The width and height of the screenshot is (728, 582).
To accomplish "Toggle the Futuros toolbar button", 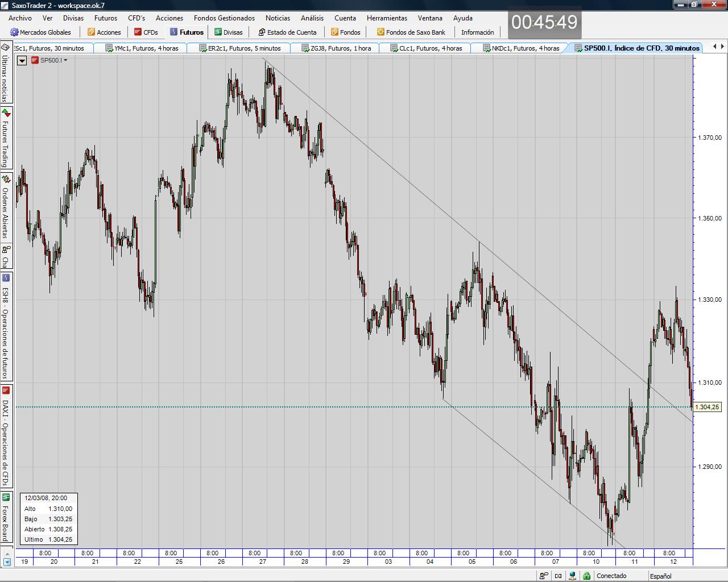I will pos(187,32).
